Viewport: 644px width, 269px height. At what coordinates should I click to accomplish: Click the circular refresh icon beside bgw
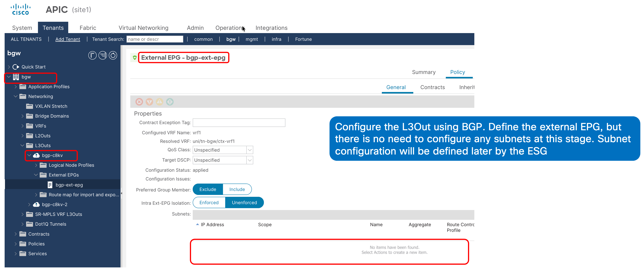click(x=113, y=55)
